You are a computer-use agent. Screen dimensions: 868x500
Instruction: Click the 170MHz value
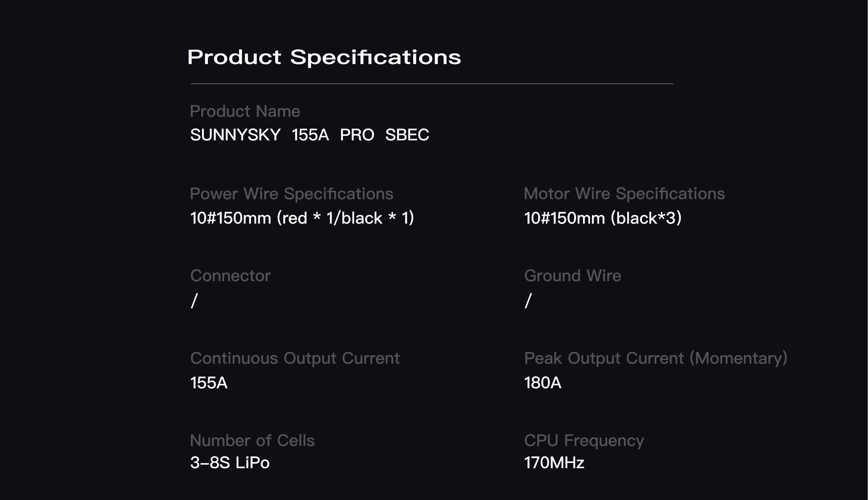click(x=554, y=463)
